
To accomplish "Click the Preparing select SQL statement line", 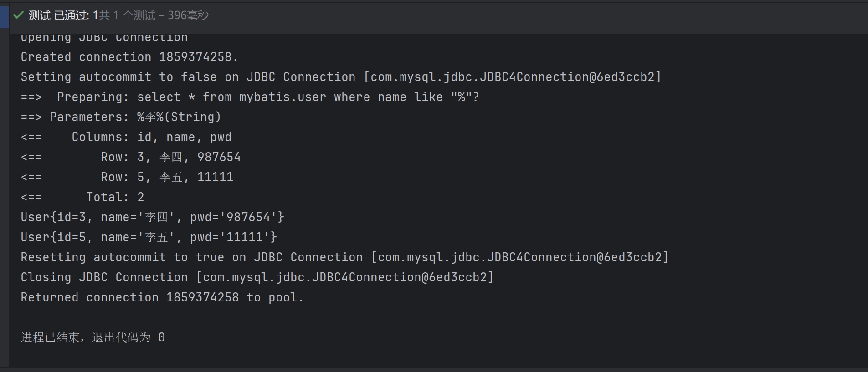I will click(250, 97).
